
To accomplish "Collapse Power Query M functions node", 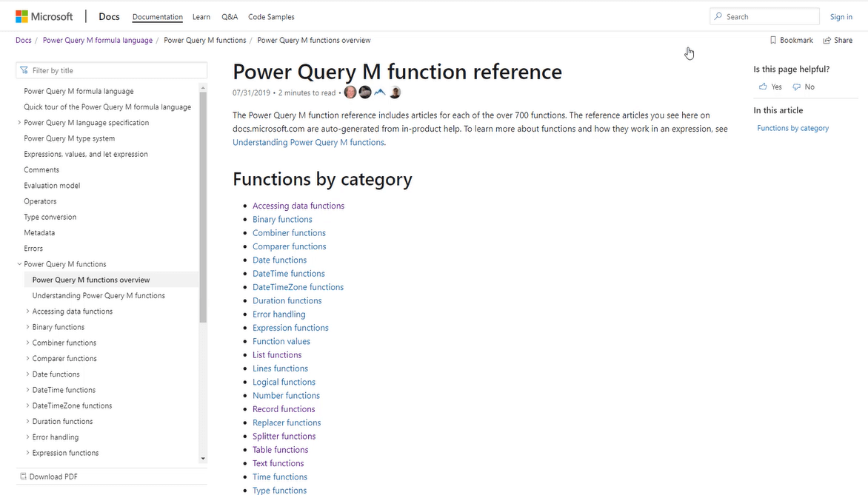I will [x=19, y=264].
